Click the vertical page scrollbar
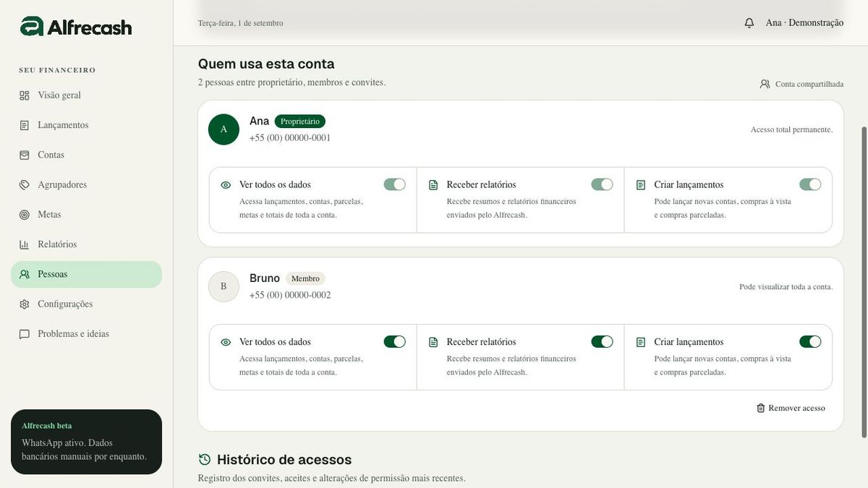868x488 pixels. pyautogui.click(x=863, y=282)
